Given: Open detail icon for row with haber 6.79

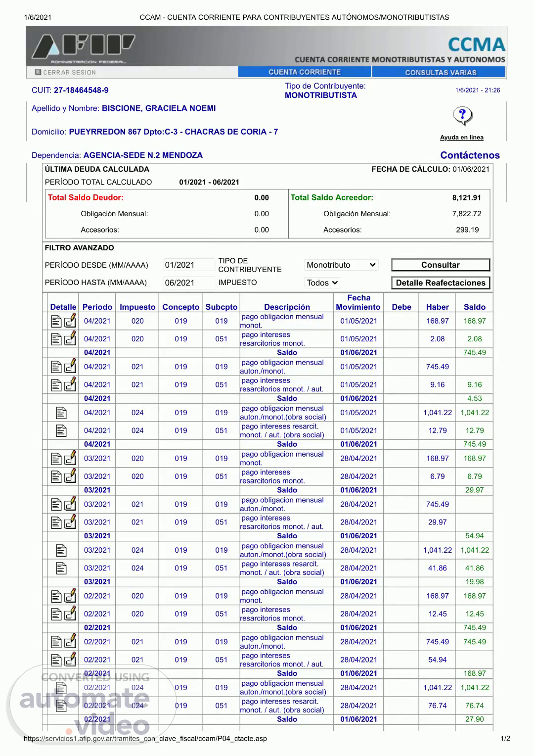Looking at the screenshot, I should [56, 476].
